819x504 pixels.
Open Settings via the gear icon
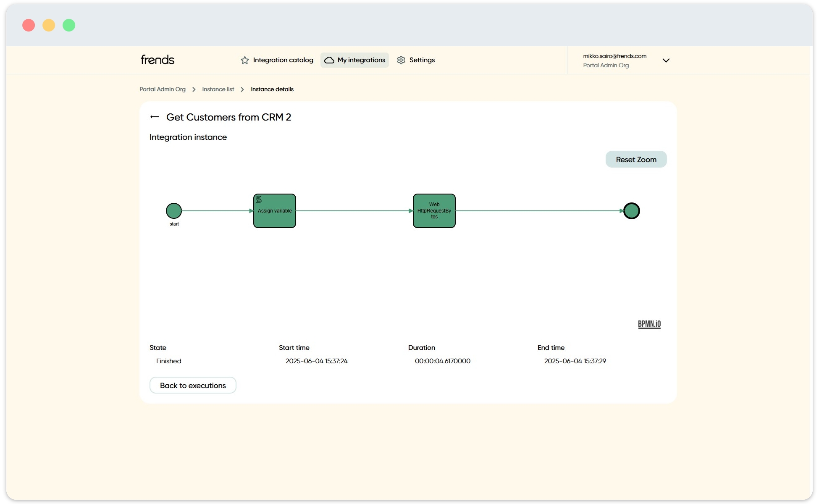click(x=401, y=60)
